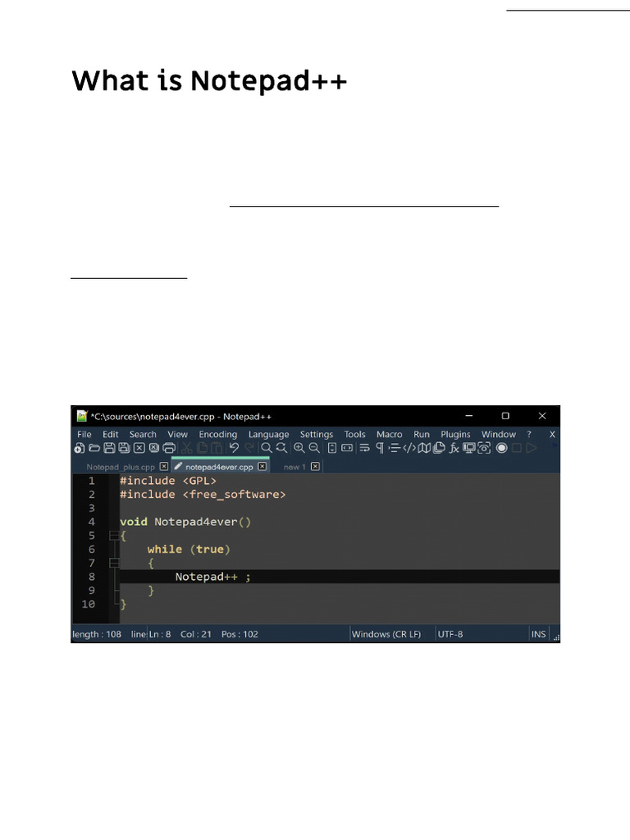This screenshot has width=630, height=840.
Task: Click the Cut scissors icon
Action: tap(186, 448)
